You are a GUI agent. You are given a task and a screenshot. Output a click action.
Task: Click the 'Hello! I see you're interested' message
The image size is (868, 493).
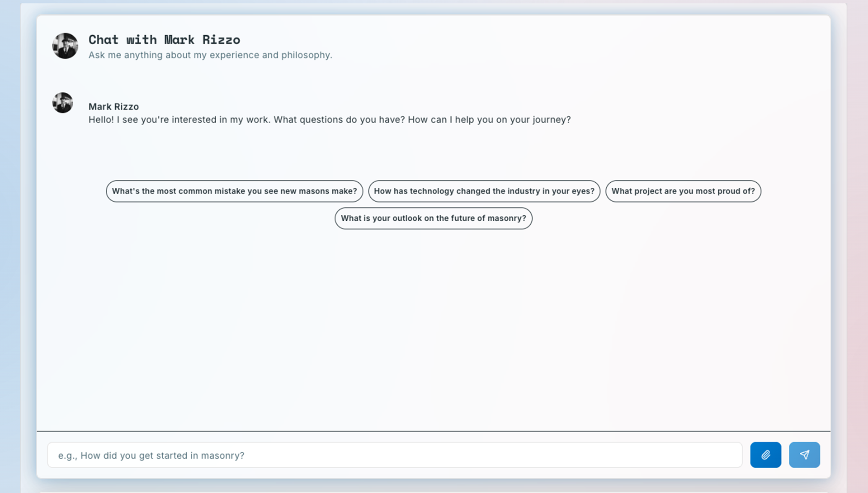tap(329, 120)
